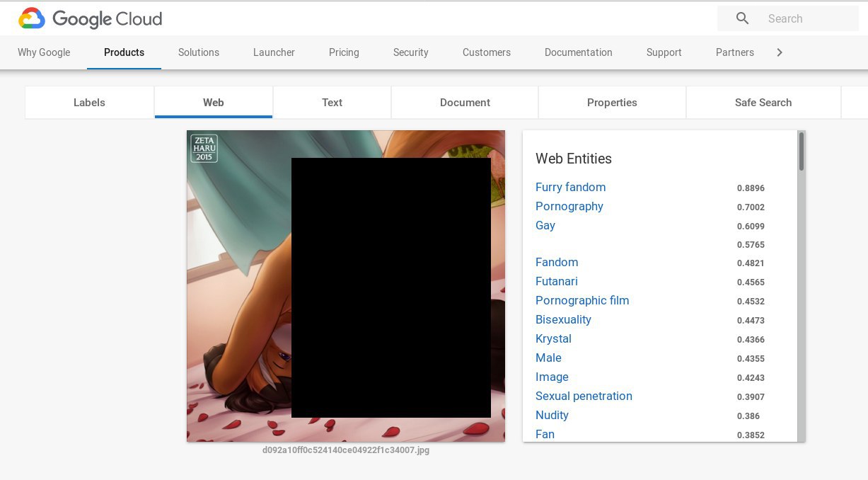Select the Products navigation item
Viewport: 868px width, 480px height.
(124, 52)
